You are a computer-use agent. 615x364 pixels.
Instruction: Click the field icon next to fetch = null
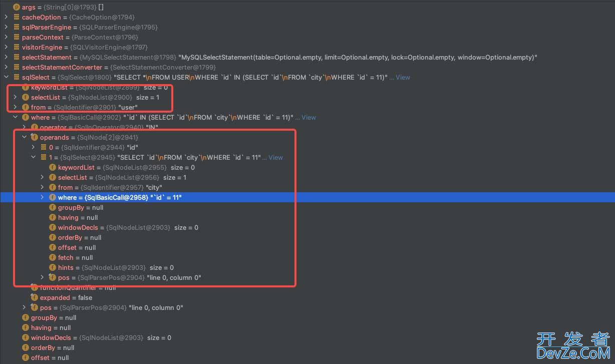pyautogui.click(x=53, y=258)
